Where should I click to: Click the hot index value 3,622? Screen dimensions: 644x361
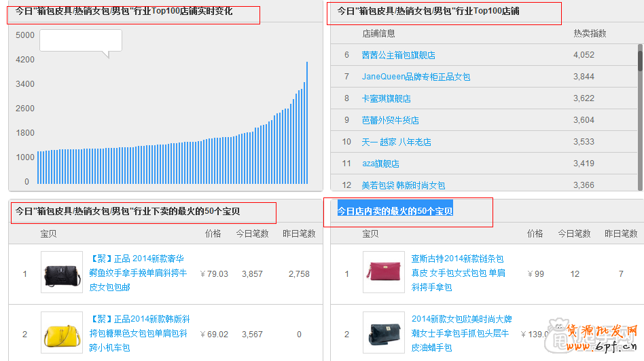584,98
